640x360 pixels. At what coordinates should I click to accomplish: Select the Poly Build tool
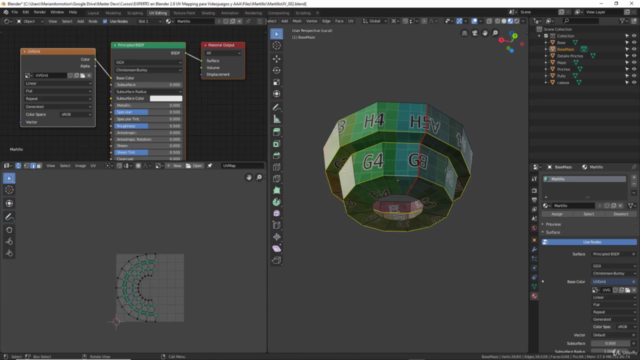[x=276, y=190]
